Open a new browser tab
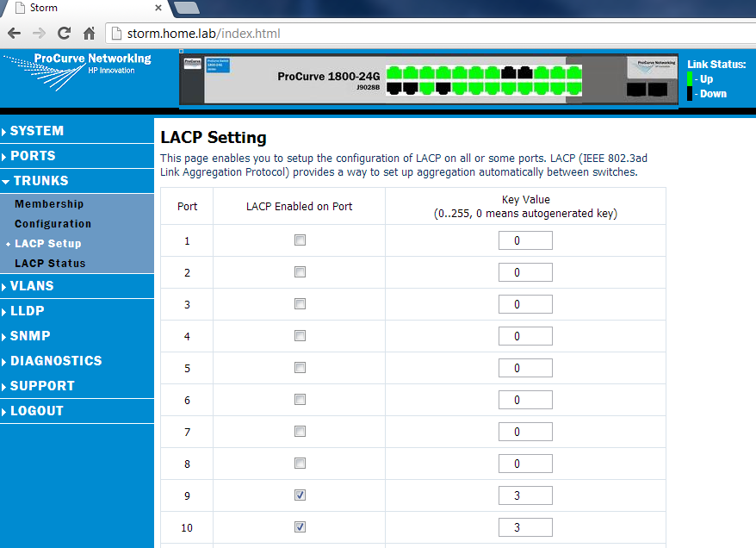This screenshot has height=548, width=756. click(186, 8)
